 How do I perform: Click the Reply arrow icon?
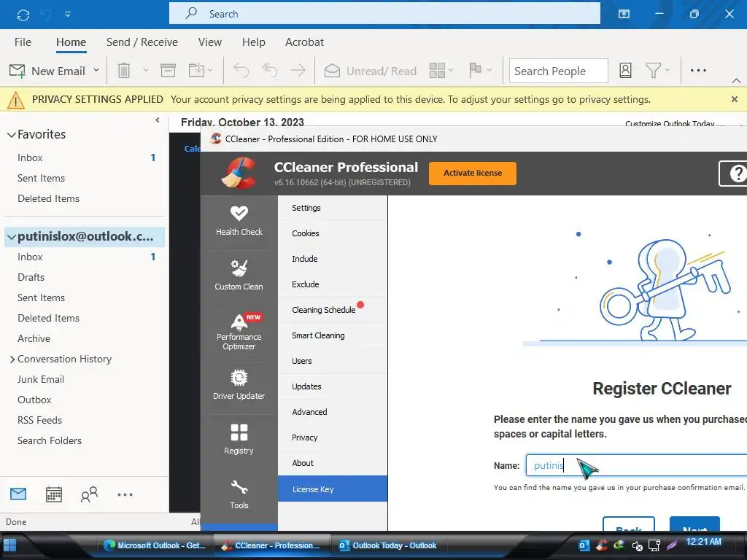tap(241, 71)
